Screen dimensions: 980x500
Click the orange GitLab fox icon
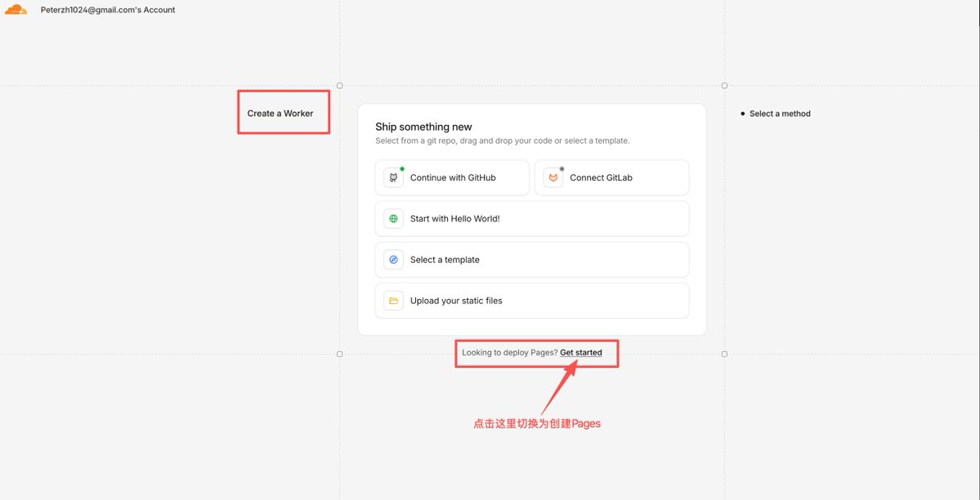(x=553, y=177)
